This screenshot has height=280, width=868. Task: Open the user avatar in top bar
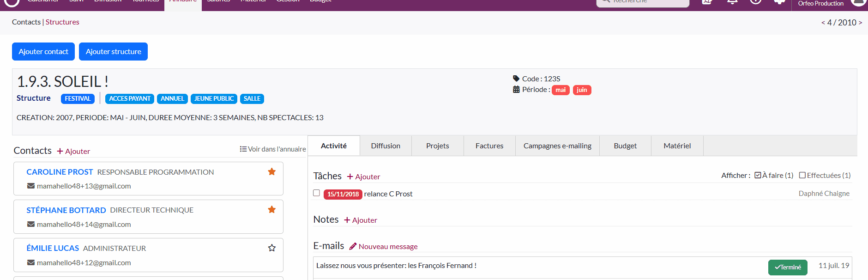[x=858, y=2]
